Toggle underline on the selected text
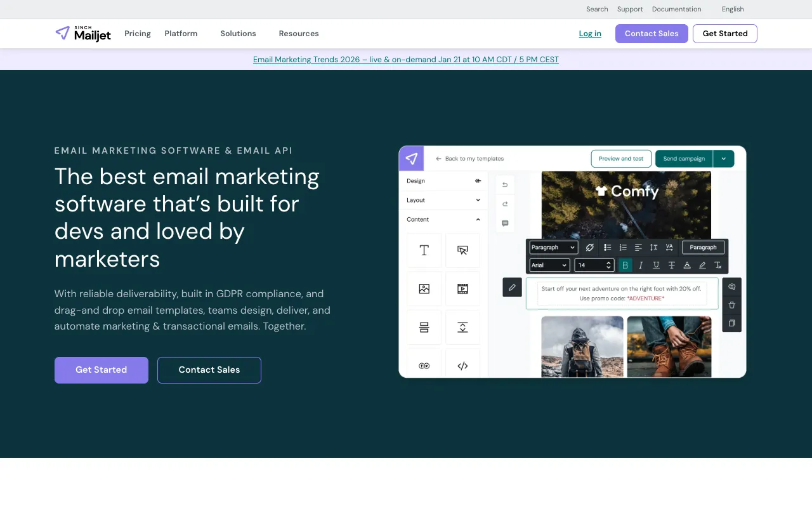812x508 pixels. tap(656, 265)
